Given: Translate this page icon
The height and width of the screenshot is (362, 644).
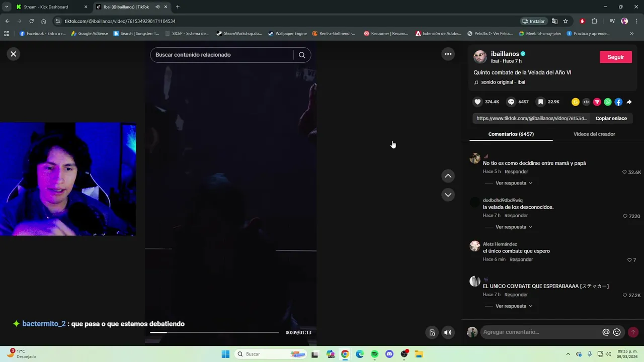Looking at the screenshot, I should point(554,21).
